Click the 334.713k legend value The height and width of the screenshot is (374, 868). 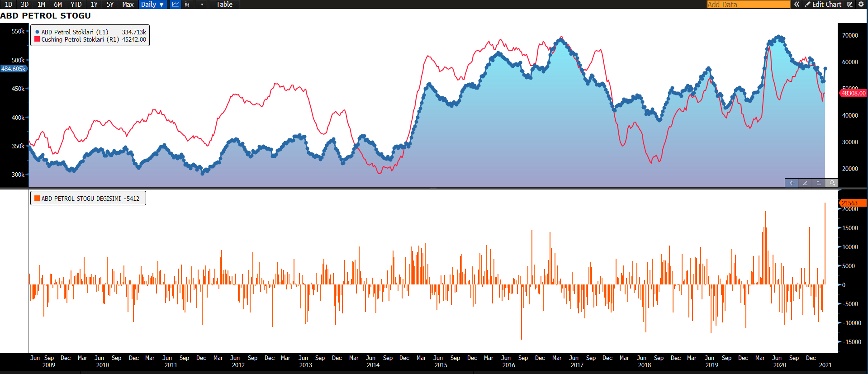(x=134, y=32)
